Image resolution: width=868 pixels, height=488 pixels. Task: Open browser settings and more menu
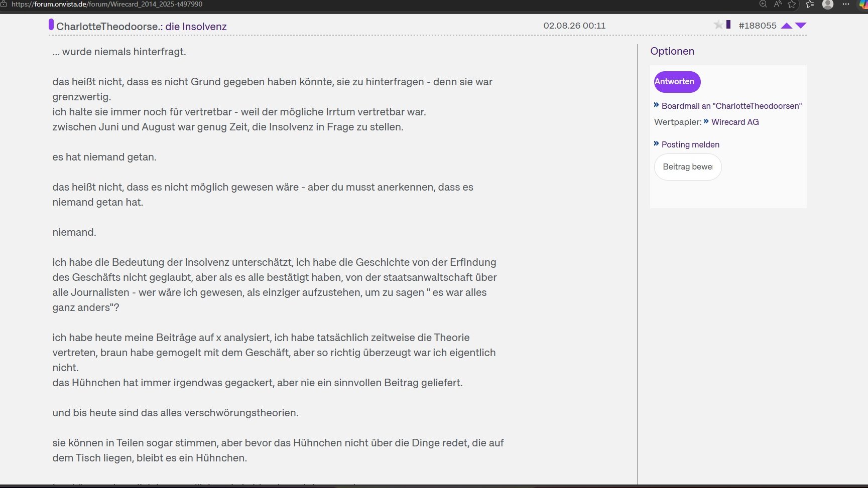point(846,4)
